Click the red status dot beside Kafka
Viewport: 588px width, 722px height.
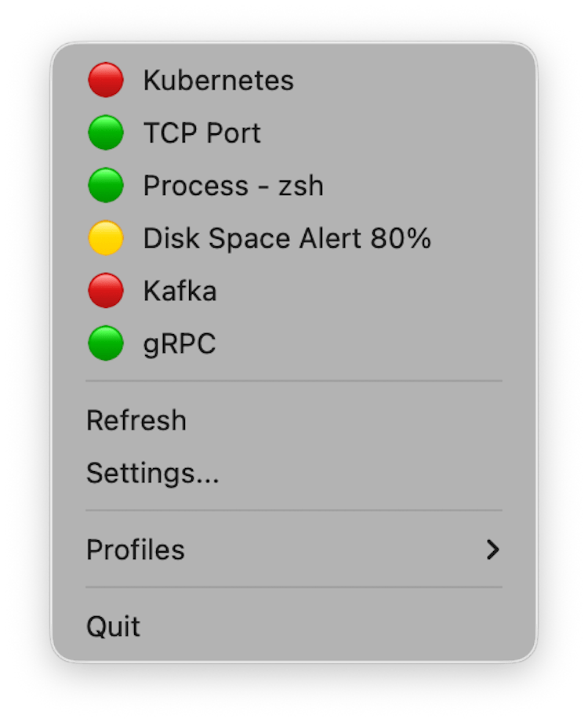105,291
